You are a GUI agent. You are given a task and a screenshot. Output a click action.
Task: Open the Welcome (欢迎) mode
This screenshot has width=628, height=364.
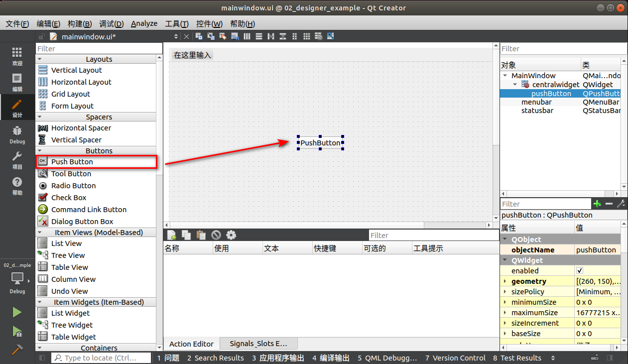tap(17, 56)
